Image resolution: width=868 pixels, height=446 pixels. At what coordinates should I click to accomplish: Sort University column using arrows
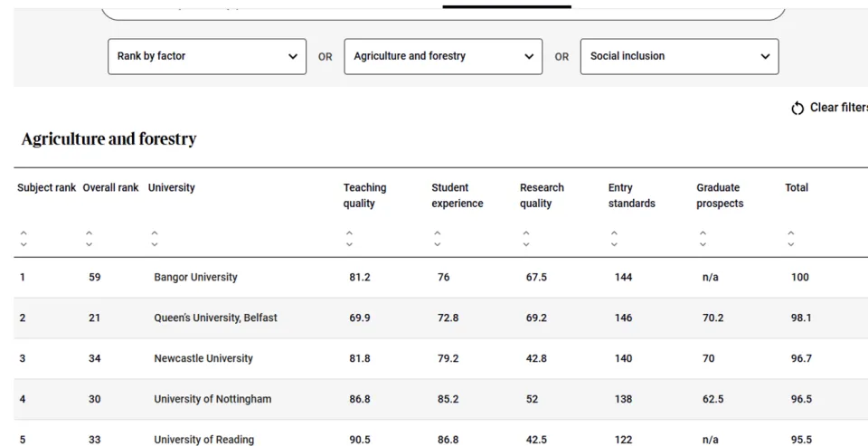[155, 239]
